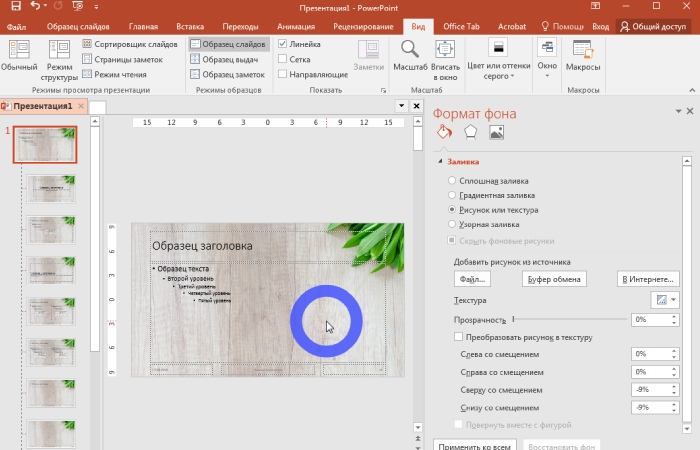
Task: Close the Формат фона pane
Action: (690, 111)
